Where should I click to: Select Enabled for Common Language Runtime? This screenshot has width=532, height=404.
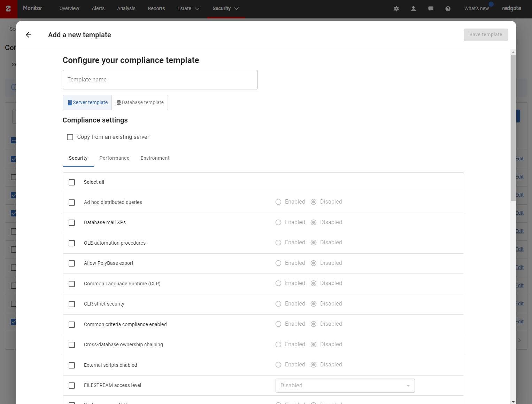coord(278,283)
